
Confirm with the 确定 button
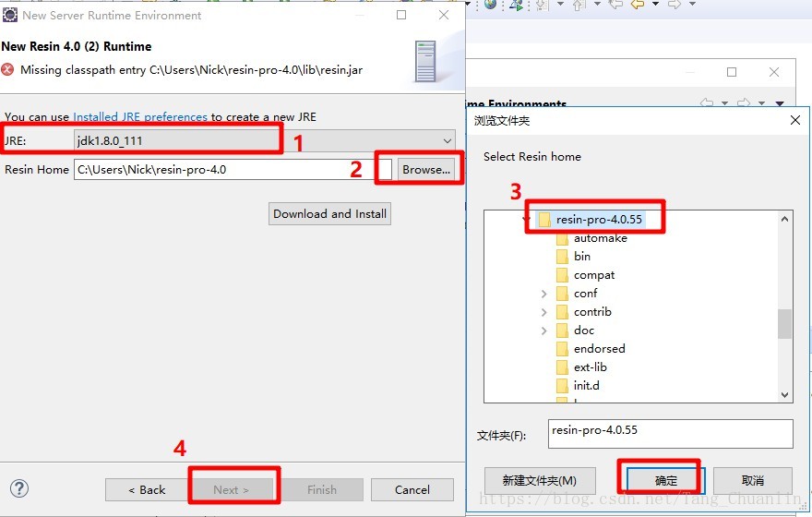click(x=666, y=481)
